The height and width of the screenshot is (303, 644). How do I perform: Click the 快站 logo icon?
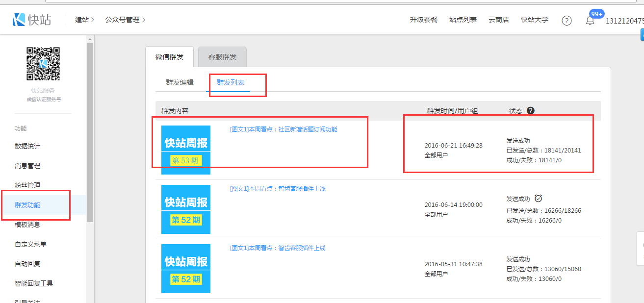19,20
